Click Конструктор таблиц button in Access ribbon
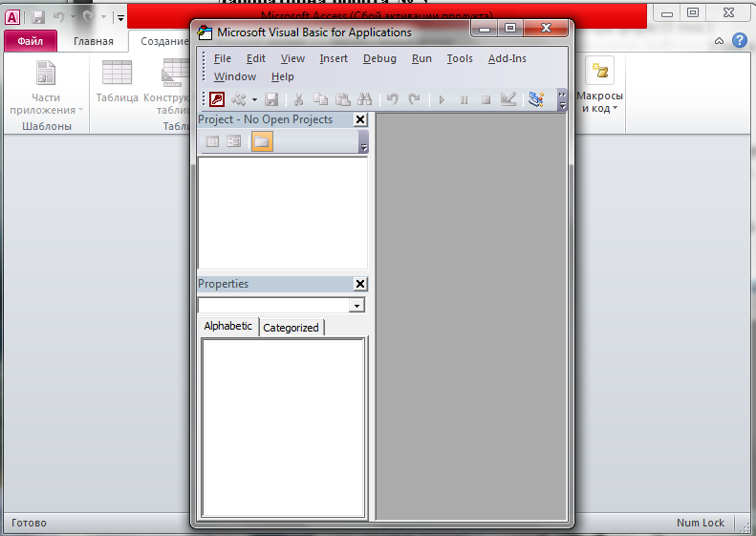 click(x=167, y=87)
